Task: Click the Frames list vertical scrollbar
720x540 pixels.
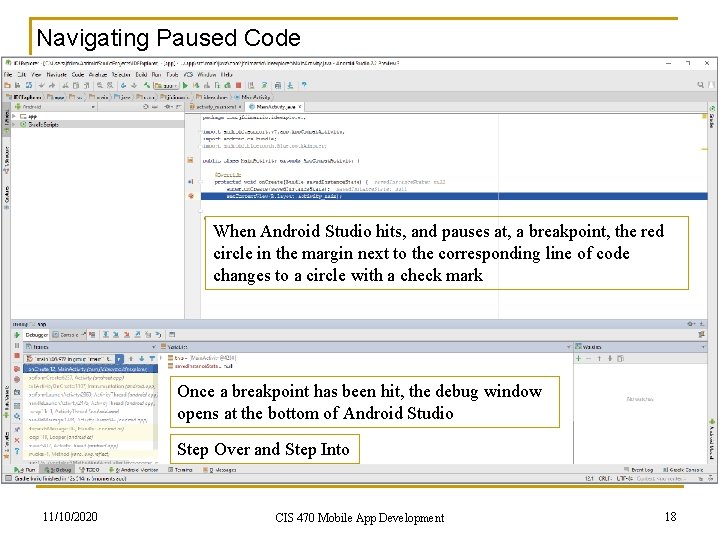Action: tap(156, 413)
